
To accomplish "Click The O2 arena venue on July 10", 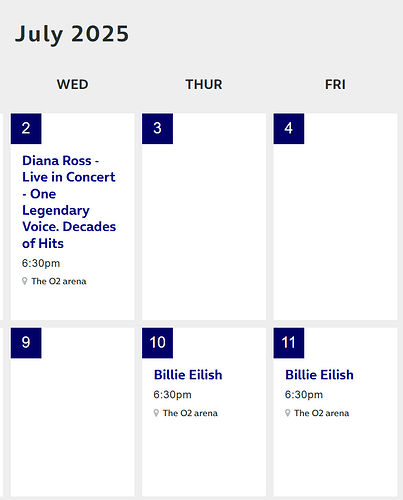I will 190,413.
